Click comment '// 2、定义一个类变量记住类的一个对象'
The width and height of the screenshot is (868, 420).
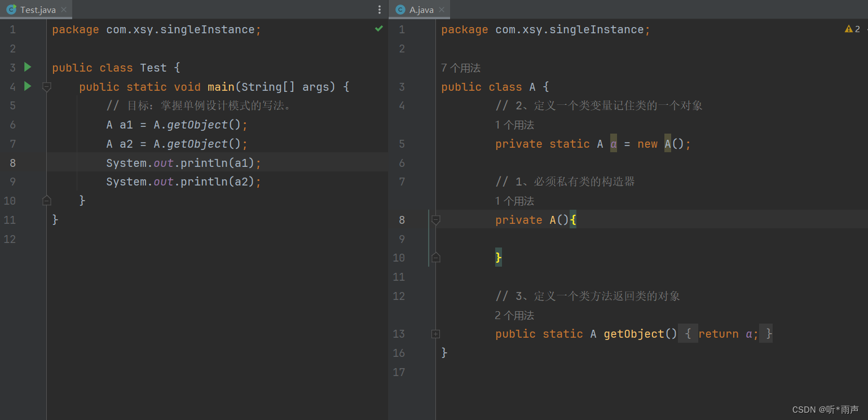599,105
